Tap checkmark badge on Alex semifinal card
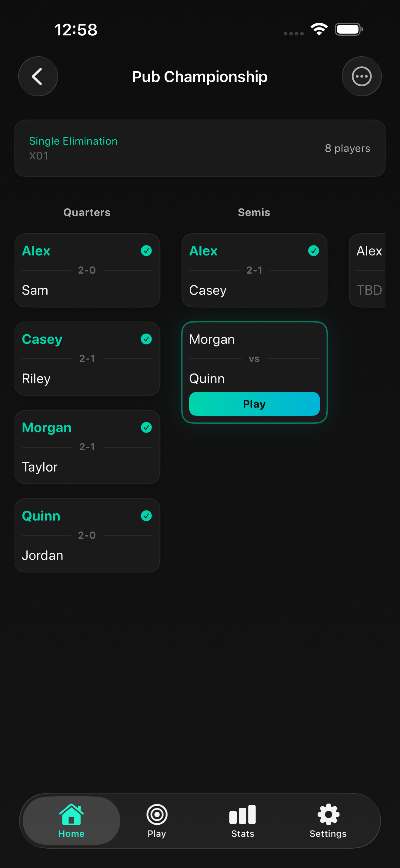Viewport: 400px width, 868px height. click(313, 251)
